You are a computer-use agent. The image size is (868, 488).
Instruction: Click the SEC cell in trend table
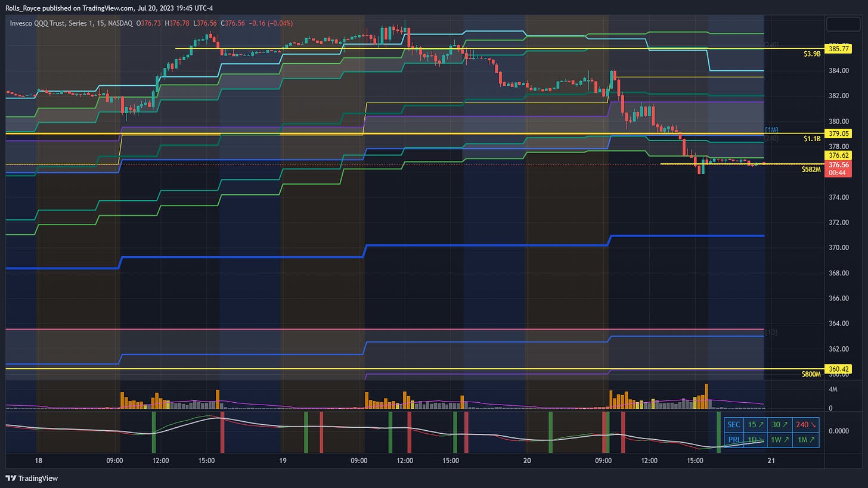pos(734,425)
